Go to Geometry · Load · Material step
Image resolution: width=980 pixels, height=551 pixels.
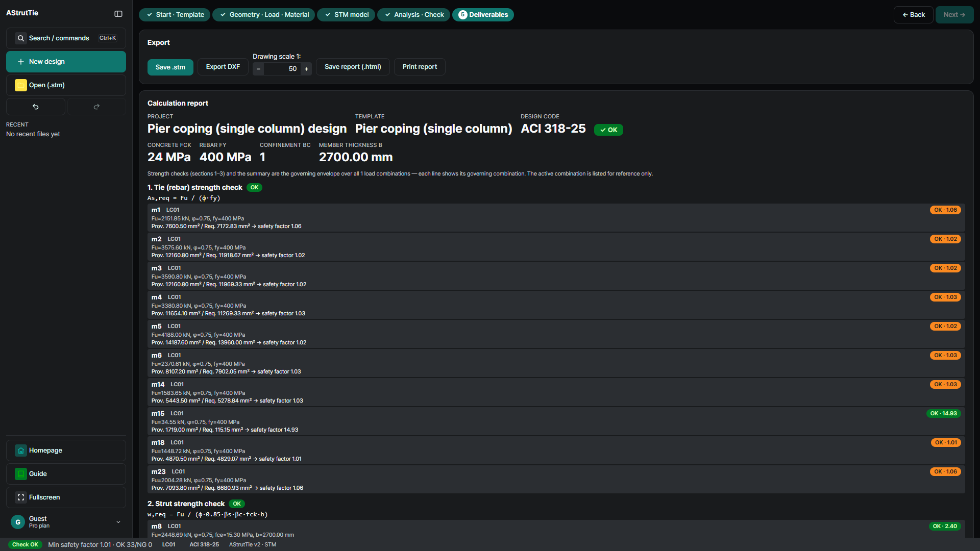[264, 15]
